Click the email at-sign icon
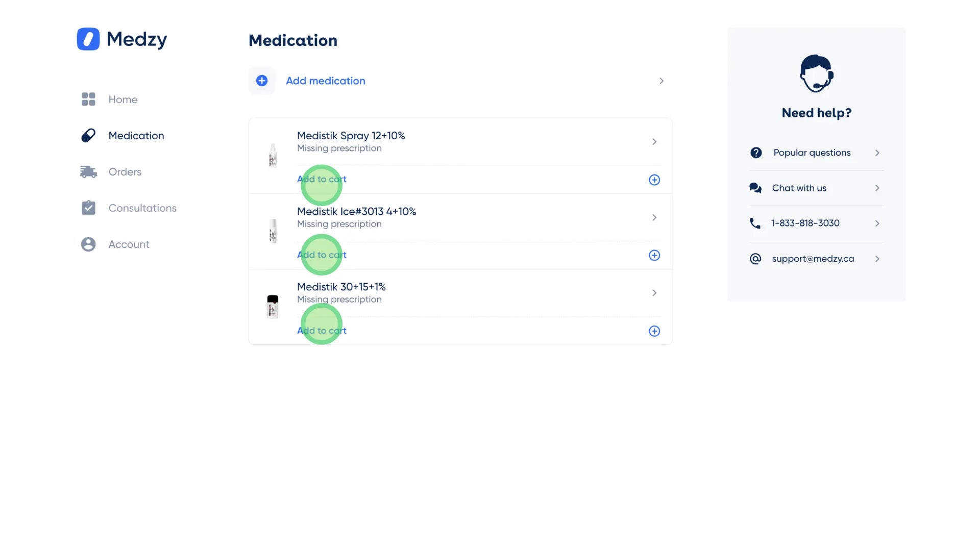Image resolution: width=980 pixels, height=551 pixels. coord(755,259)
